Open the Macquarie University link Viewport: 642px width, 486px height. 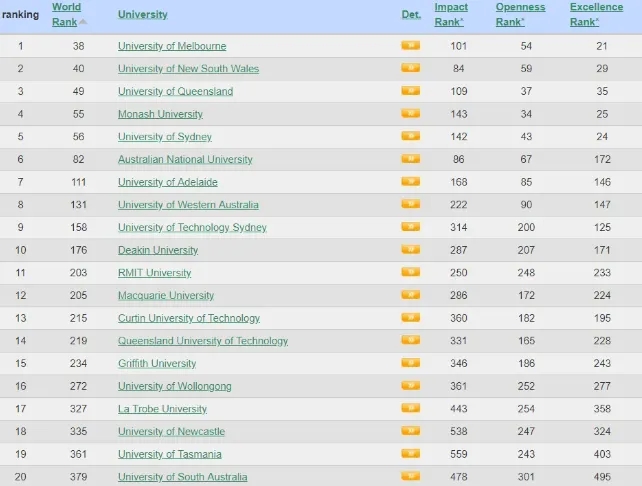coord(166,295)
